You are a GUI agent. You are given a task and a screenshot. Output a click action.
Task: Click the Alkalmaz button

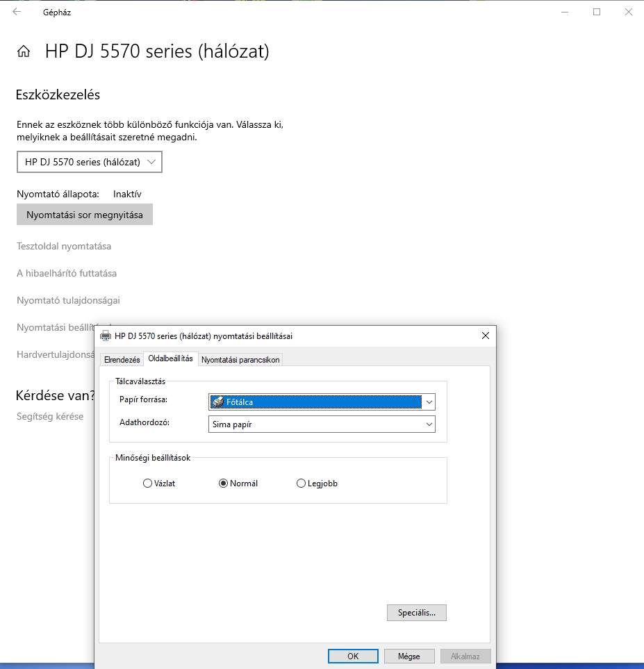(x=465, y=656)
